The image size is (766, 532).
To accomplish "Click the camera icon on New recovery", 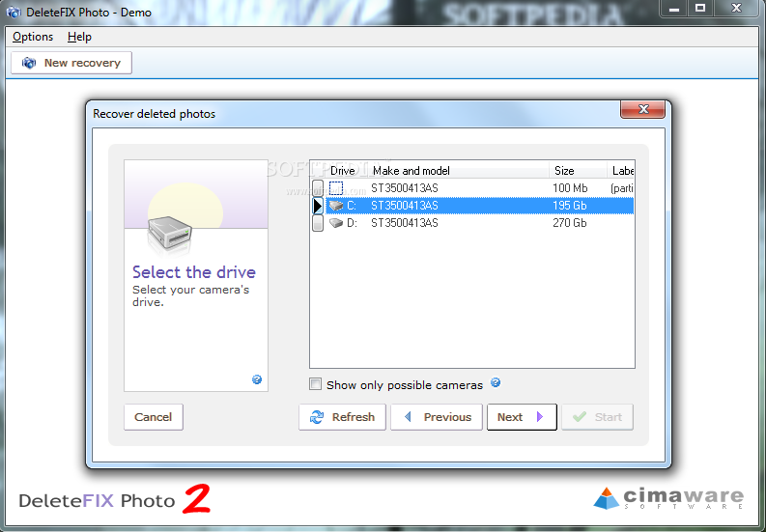I will [x=29, y=63].
